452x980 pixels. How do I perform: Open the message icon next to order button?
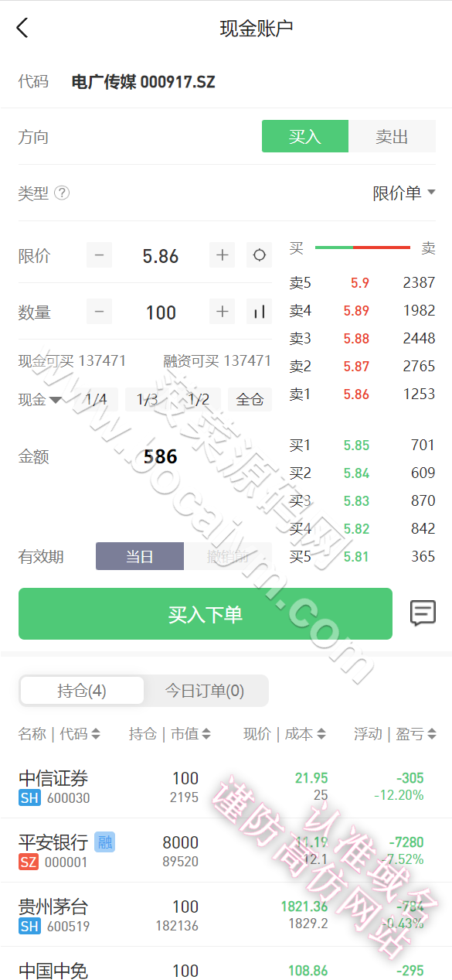click(x=423, y=613)
